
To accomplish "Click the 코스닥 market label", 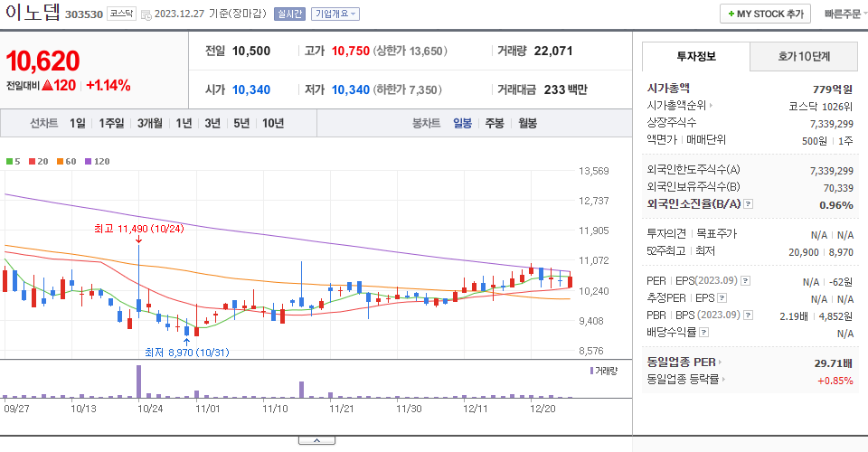I will [x=121, y=14].
